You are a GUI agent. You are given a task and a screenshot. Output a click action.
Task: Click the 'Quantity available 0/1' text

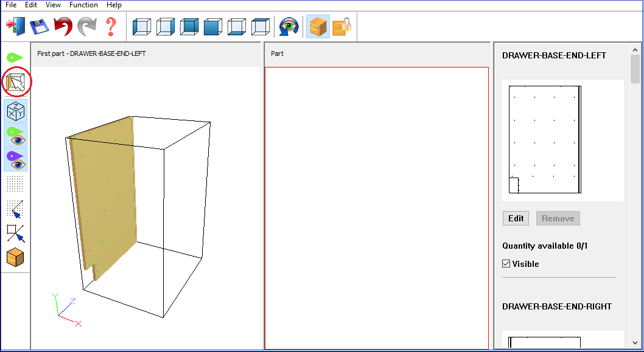545,246
